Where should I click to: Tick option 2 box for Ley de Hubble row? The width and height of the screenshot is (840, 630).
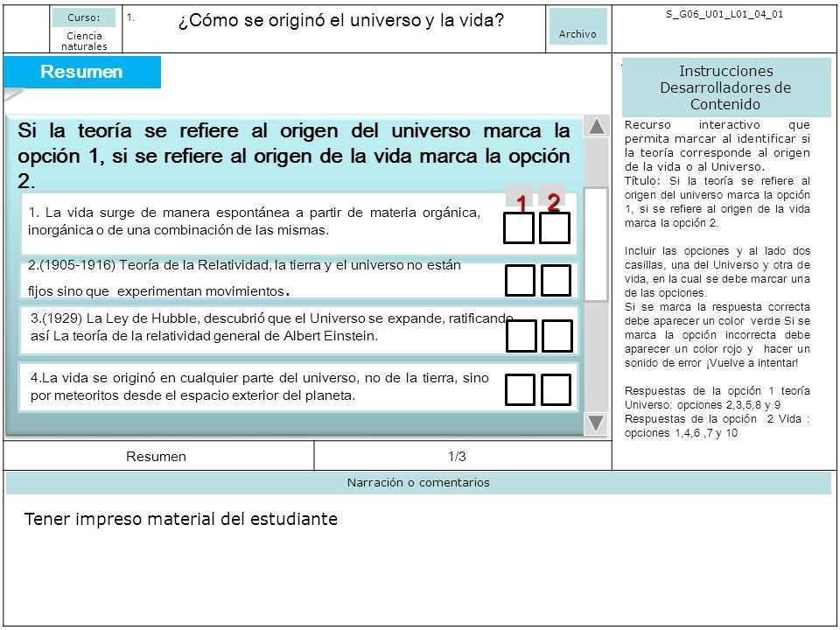click(x=557, y=336)
